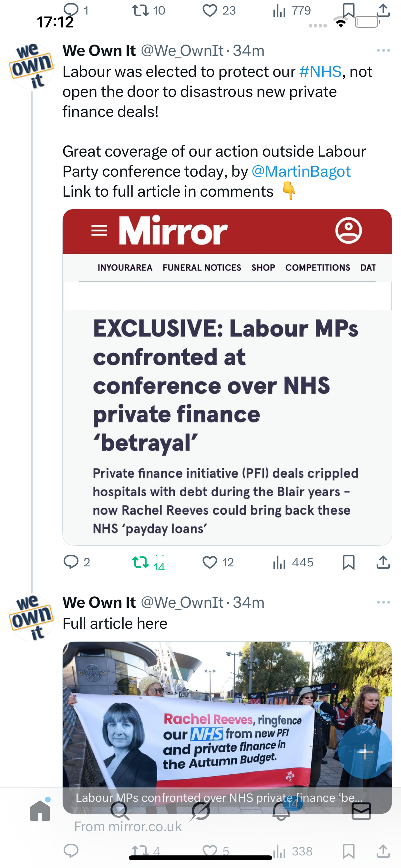The height and width of the screenshot is (868, 401).
Task: Tap We Own It avatar on first post
Action: (31, 66)
